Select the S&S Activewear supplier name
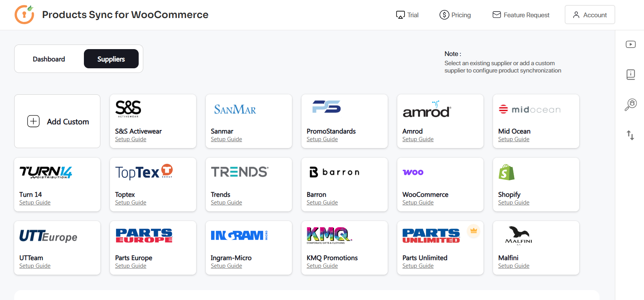This screenshot has width=644, height=300. pyautogui.click(x=138, y=131)
